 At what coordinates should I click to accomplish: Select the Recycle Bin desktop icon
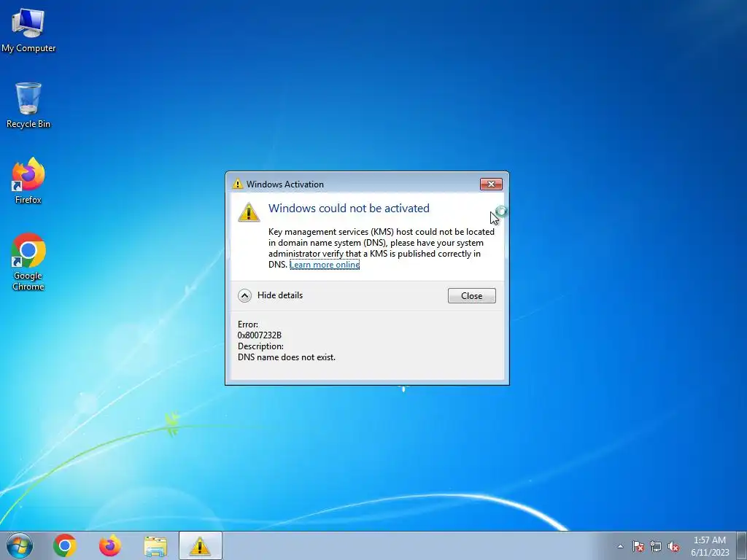click(x=28, y=105)
